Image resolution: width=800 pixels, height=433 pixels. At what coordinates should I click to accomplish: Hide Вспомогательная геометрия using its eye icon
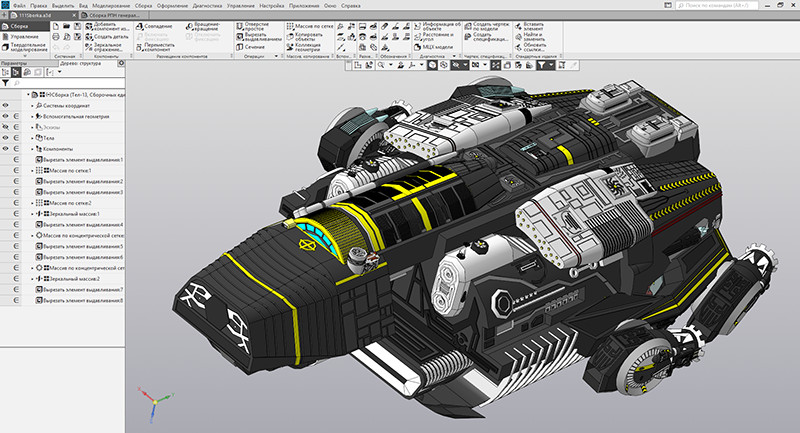6,116
